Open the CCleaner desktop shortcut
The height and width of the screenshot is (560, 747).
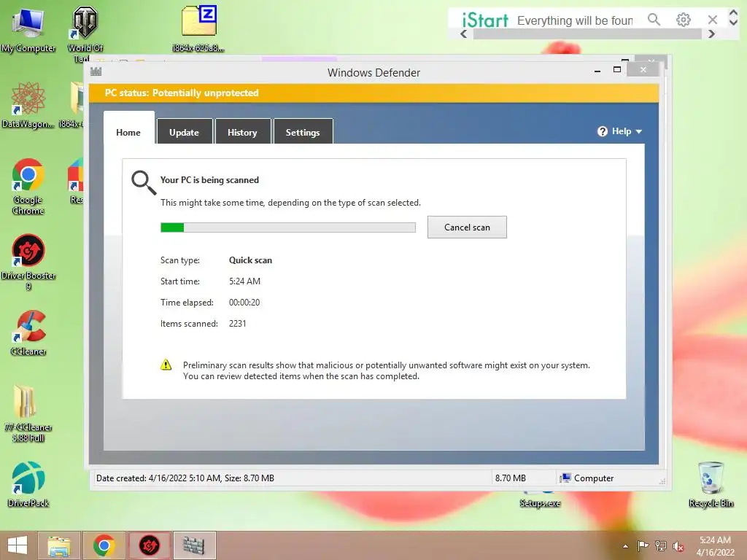28,332
